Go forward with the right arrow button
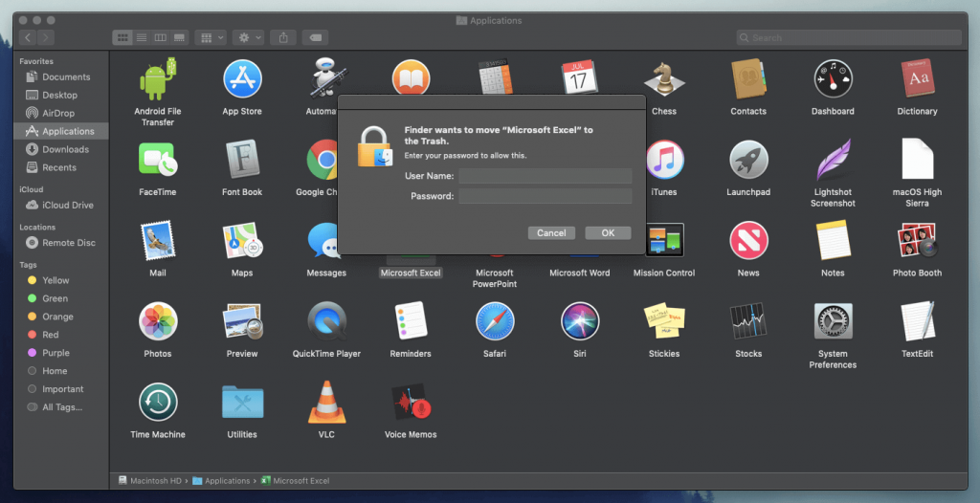 pyautogui.click(x=46, y=37)
